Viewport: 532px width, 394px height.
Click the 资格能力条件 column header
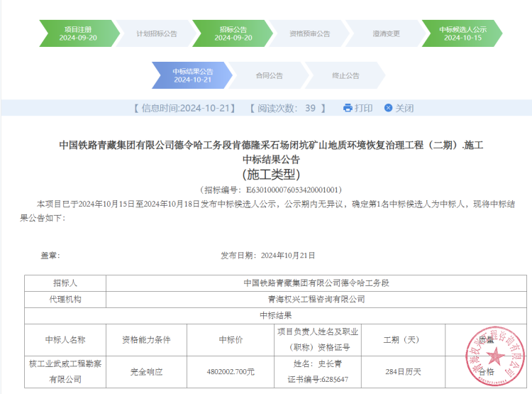[146, 339]
